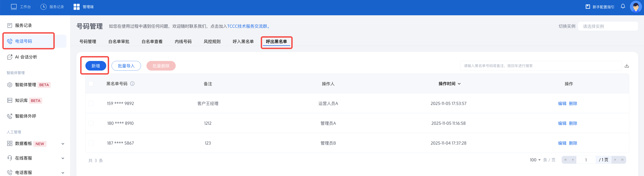Click the notification bell icon
The width and height of the screenshot is (644, 176).
click(623, 7)
